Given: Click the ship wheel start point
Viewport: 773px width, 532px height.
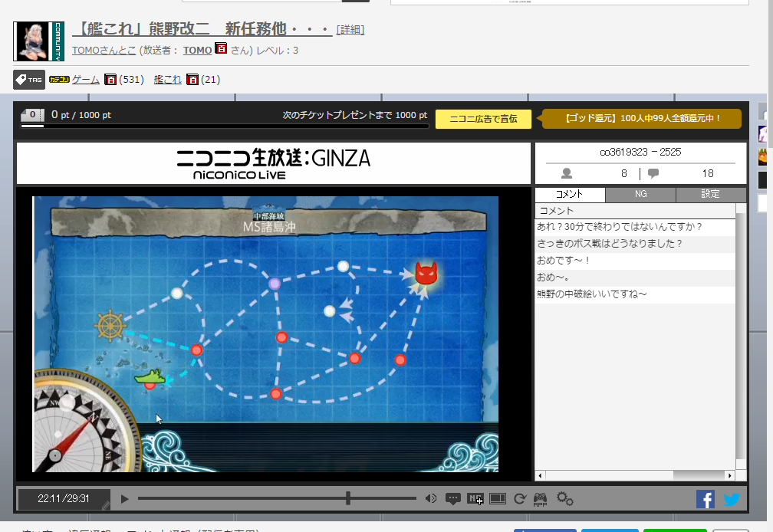Looking at the screenshot, I should [x=110, y=326].
